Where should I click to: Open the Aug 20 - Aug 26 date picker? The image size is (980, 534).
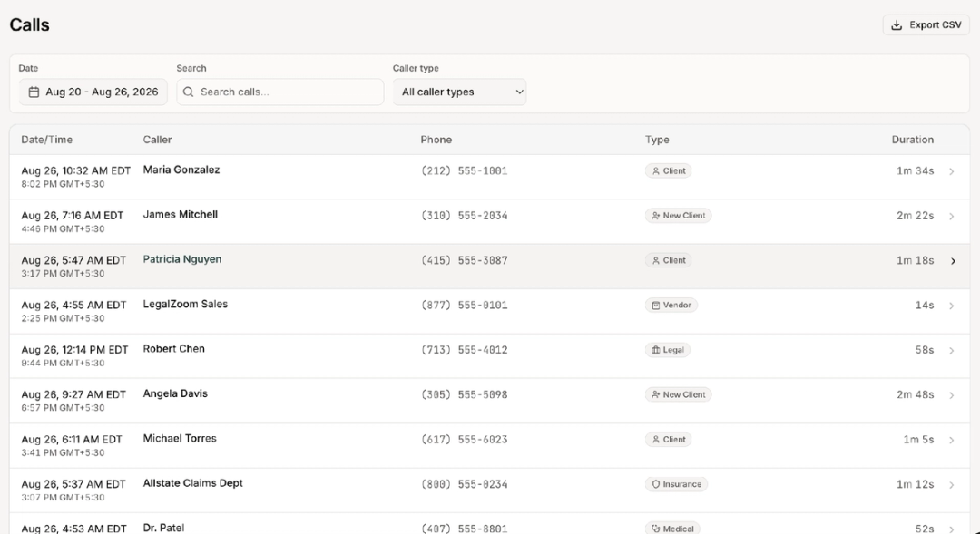coord(93,92)
